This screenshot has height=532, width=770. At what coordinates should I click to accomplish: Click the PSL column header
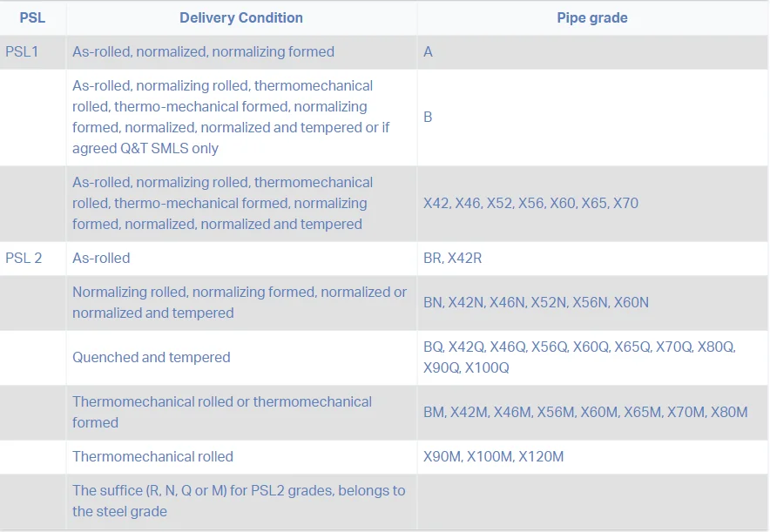[x=32, y=17]
